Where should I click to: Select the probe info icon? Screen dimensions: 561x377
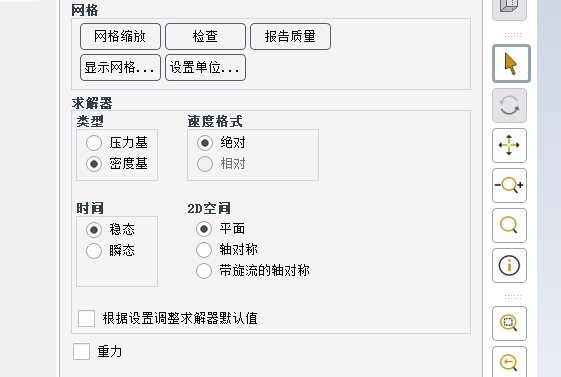[509, 265]
